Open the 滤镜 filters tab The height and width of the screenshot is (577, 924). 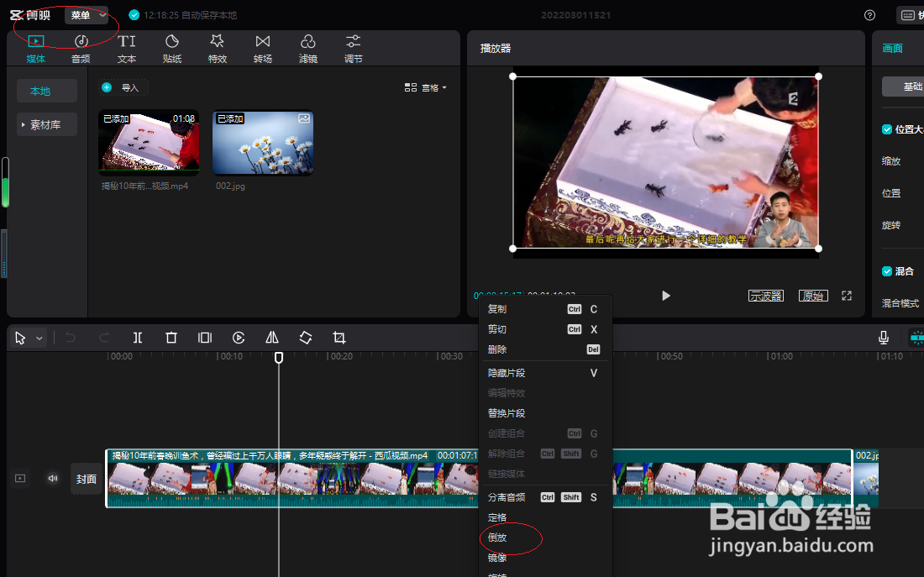pos(308,49)
